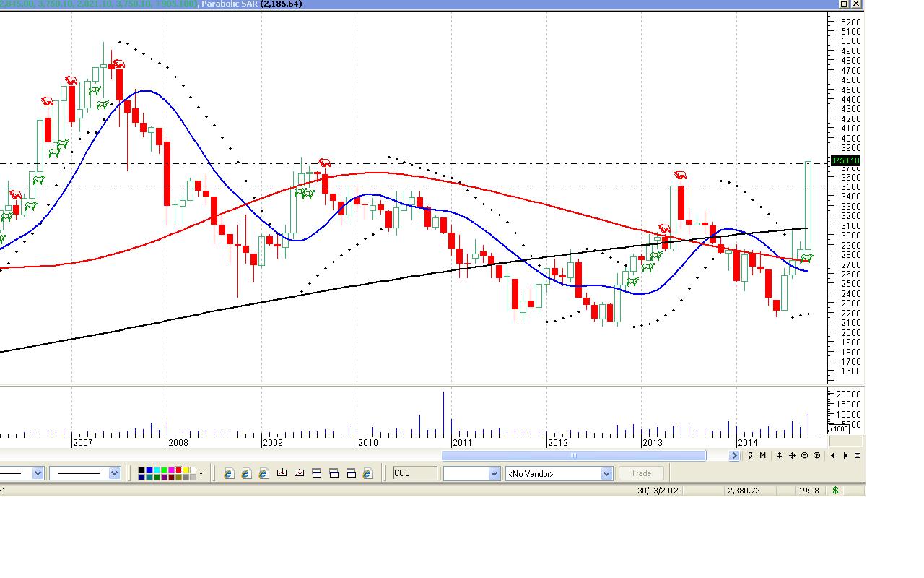Click web page icon just left of CGE

click(x=368, y=473)
